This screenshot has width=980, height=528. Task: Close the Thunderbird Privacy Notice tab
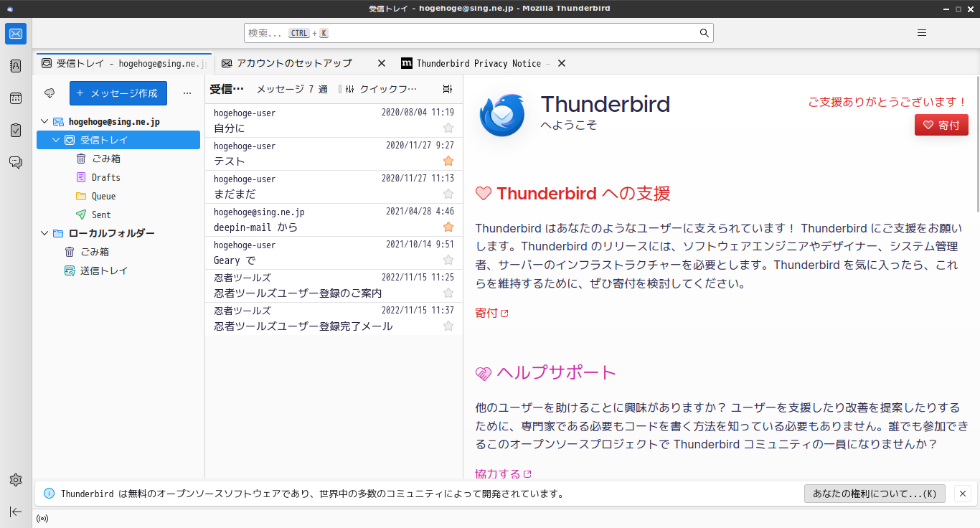[562, 63]
